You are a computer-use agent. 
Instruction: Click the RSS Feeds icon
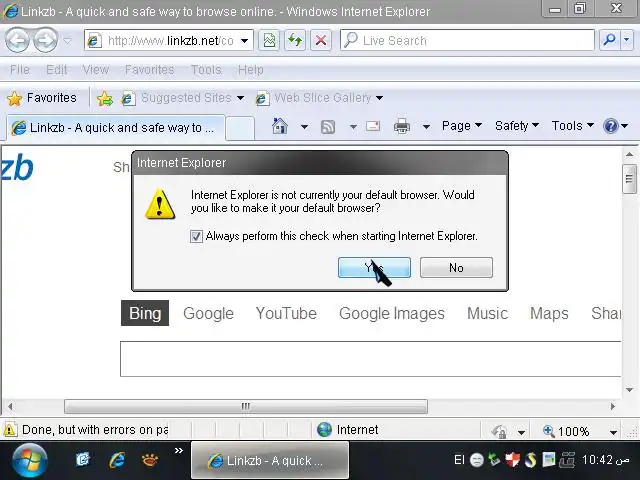[x=328, y=127]
